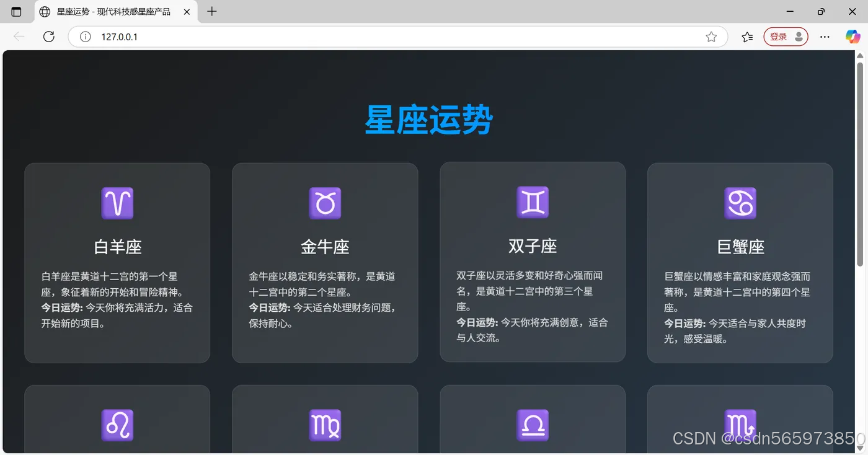868x455 pixels.
Task: Open the tab actions menu icon
Action: (x=16, y=12)
